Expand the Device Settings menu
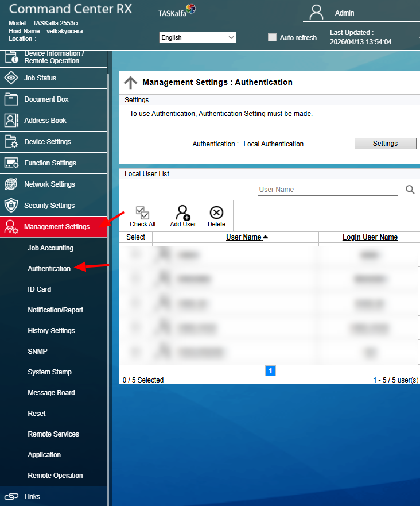Screen dimensions: 420x506 48,142
